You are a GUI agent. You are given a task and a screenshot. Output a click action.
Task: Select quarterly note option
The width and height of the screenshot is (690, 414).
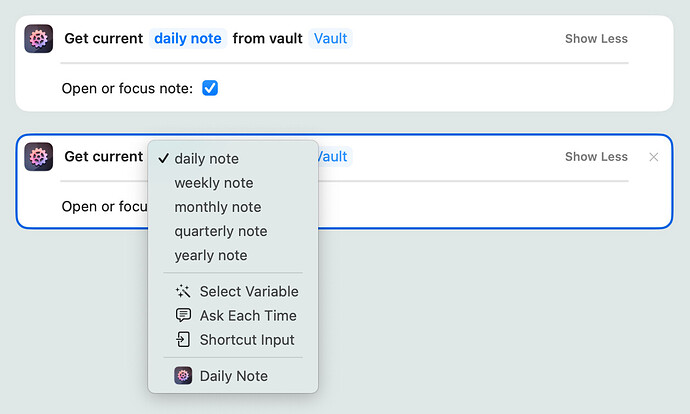220,231
